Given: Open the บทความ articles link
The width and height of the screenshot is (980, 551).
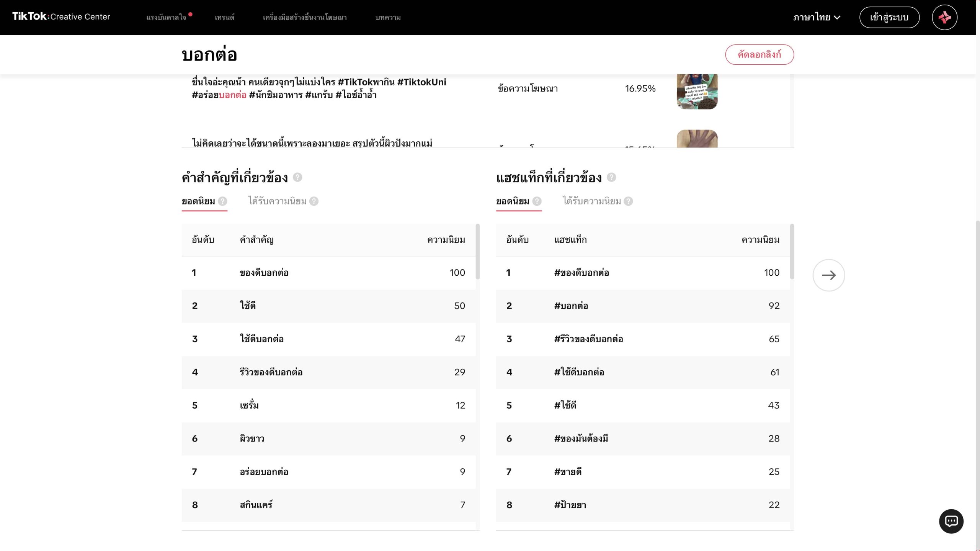Looking at the screenshot, I should click(388, 17).
